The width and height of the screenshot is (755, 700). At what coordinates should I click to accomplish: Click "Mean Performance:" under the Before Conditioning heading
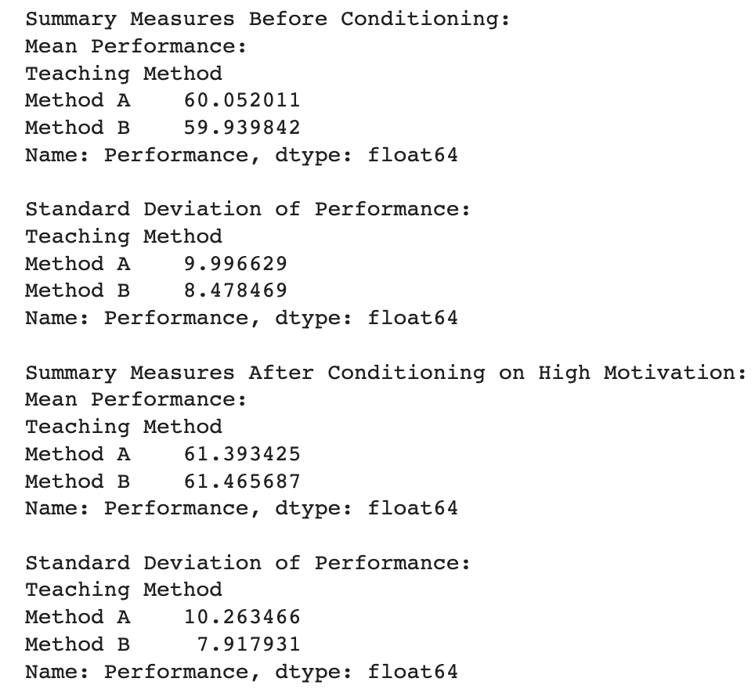click(136, 46)
